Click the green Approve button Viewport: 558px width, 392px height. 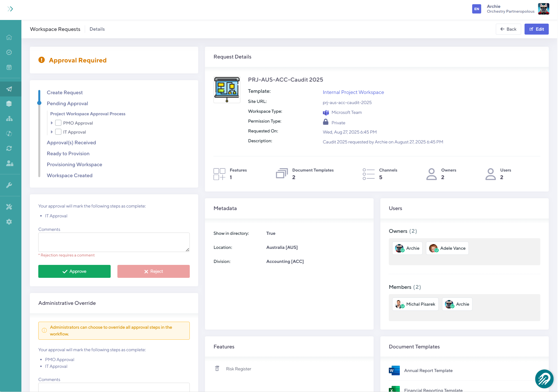click(74, 271)
